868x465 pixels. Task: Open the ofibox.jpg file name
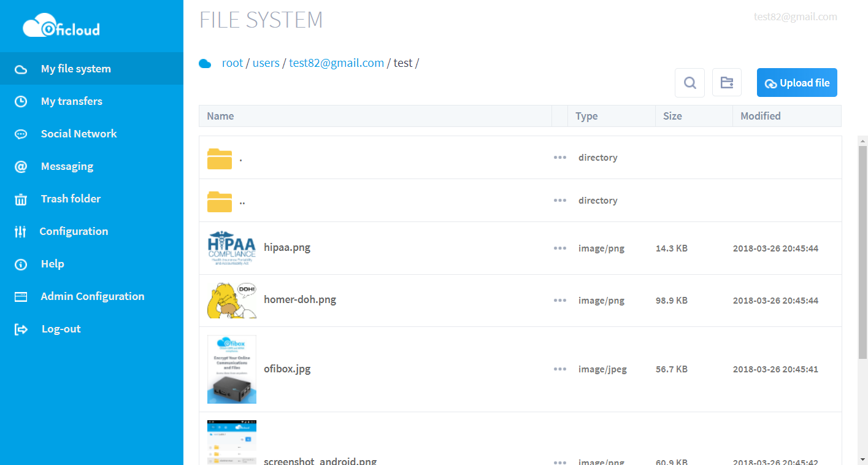(x=287, y=369)
